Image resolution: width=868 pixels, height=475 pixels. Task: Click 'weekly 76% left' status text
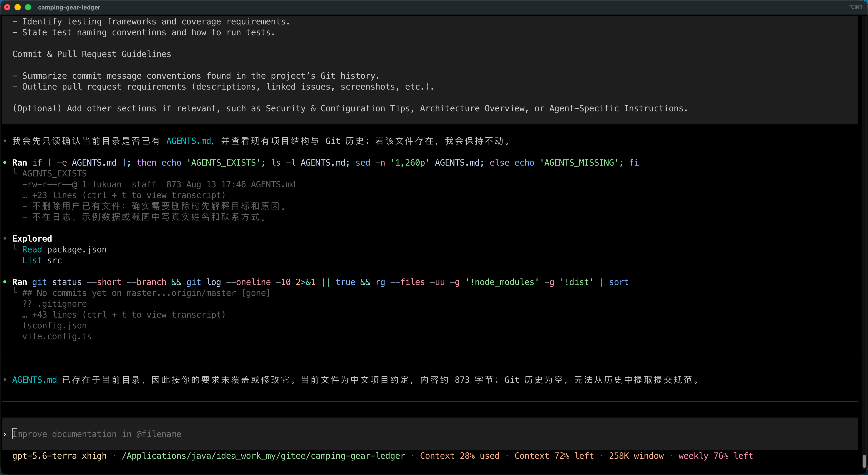point(715,456)
